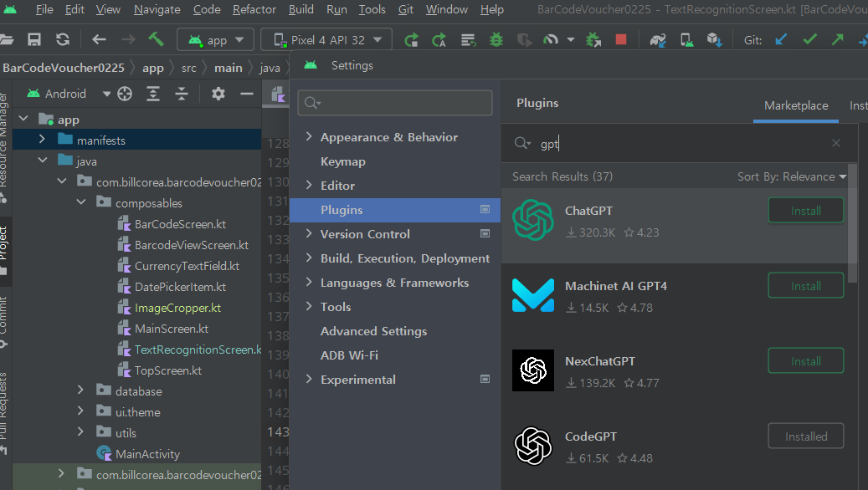Click the Save All toolbar icon

(x=34, y=40)
